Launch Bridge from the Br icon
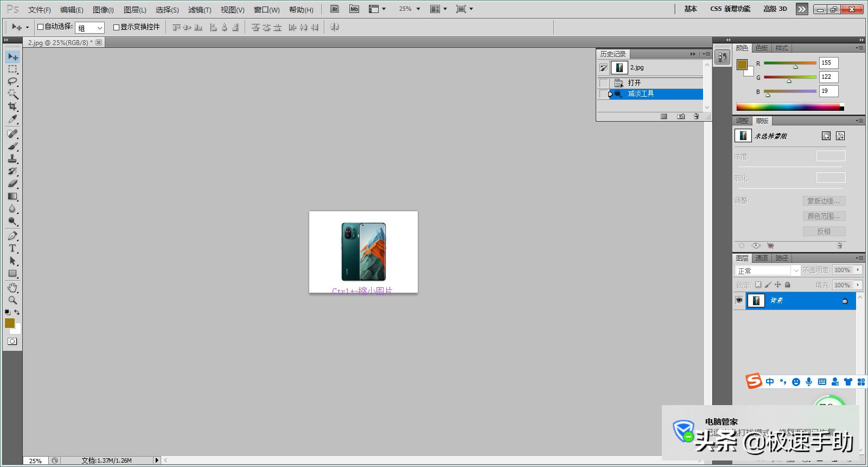The height and width of the screenshot is (467, 868). 335,9
